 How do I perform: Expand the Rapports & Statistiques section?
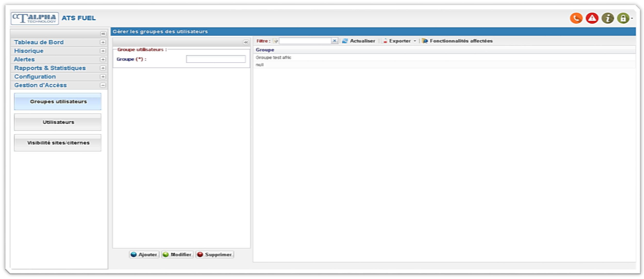[x=103, y=68]
